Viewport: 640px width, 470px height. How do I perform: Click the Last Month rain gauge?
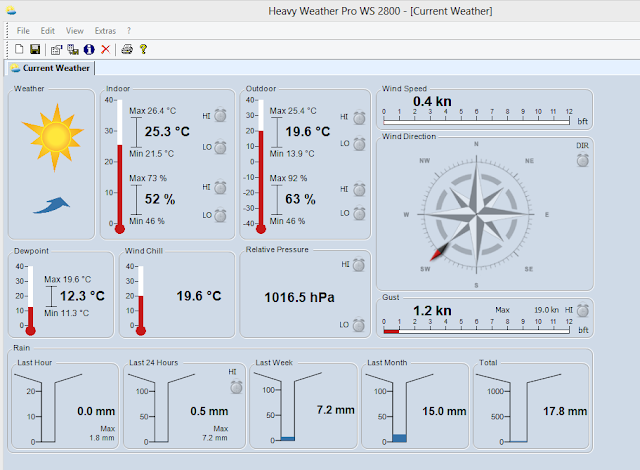[399, 408]
